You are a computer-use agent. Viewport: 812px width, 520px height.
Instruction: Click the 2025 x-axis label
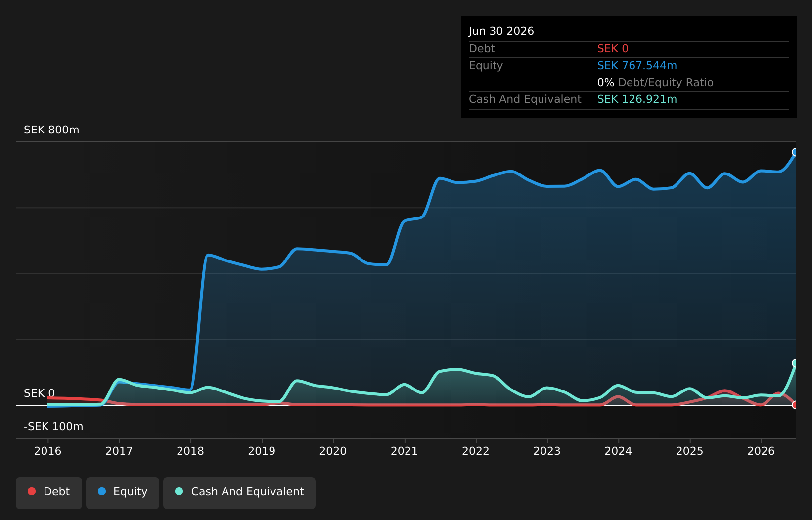pyautogui.click(x=690, y=451)
